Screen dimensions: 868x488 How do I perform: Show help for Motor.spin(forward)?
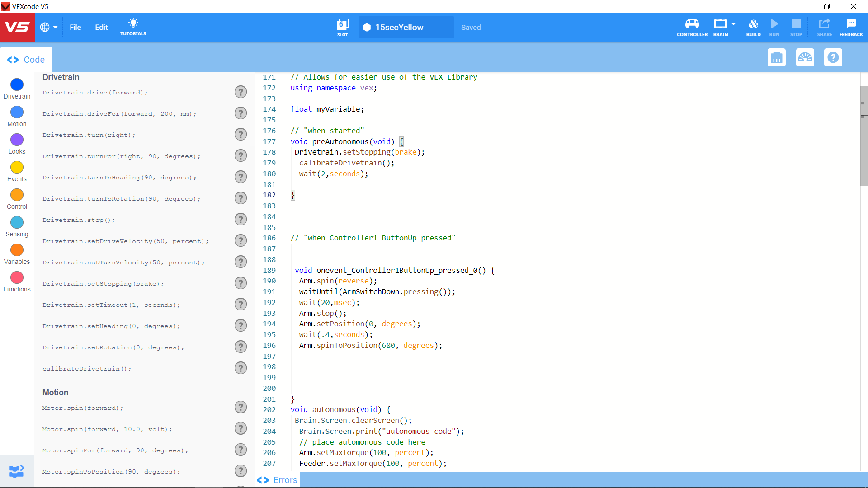click(241, 407)
